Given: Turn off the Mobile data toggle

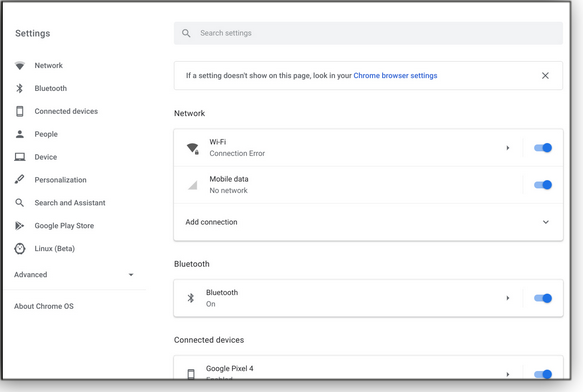Looking at the screenshot, I should point(543,185).
